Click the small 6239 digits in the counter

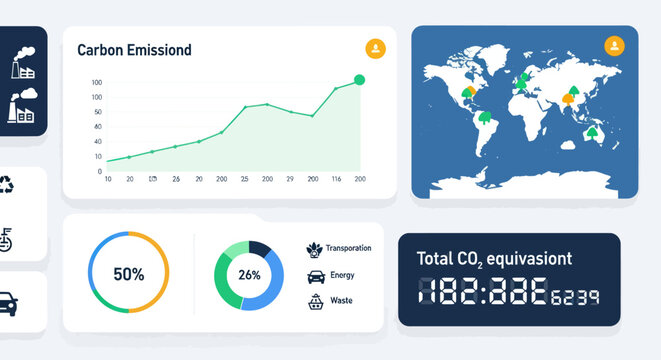tap(575, 297)
